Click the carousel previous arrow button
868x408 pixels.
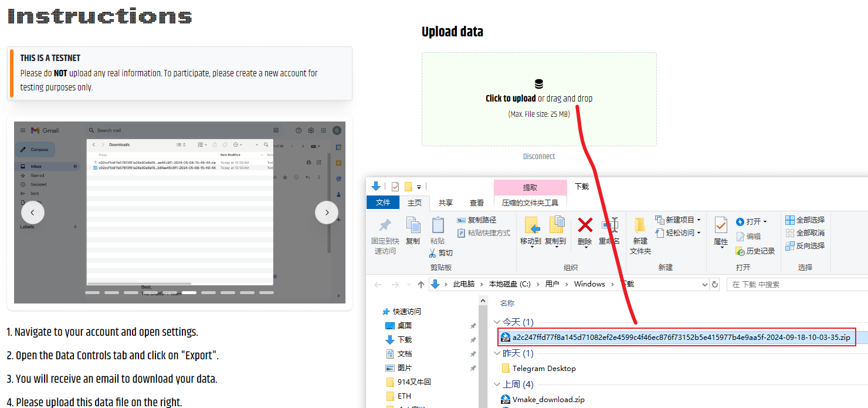pos(33,212)
